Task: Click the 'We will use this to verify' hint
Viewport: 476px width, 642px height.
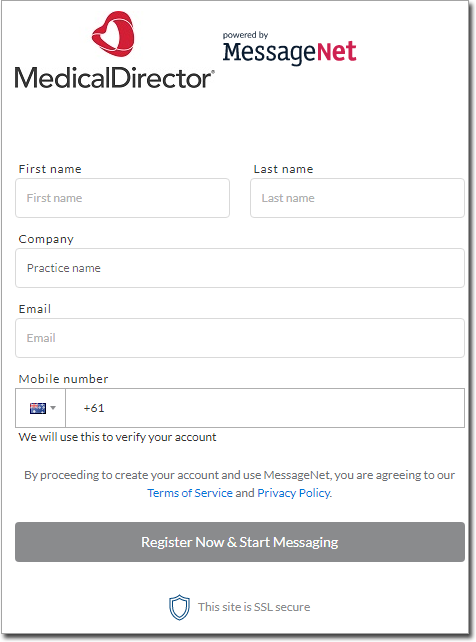Action: 117,437
